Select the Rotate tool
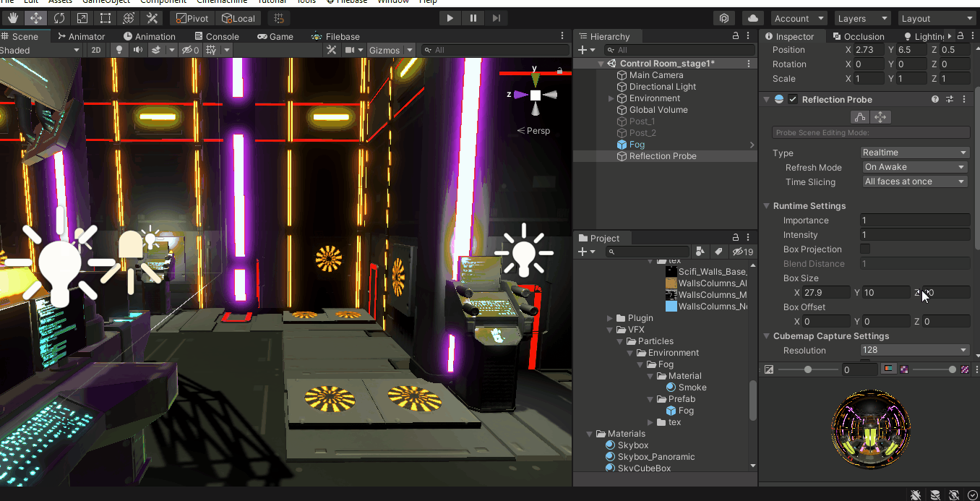980x501 pixels. click(x=59, y=18)
